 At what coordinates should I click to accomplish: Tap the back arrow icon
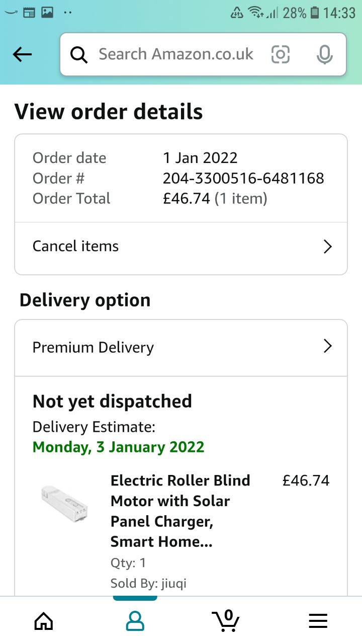[x=23, y=54]
